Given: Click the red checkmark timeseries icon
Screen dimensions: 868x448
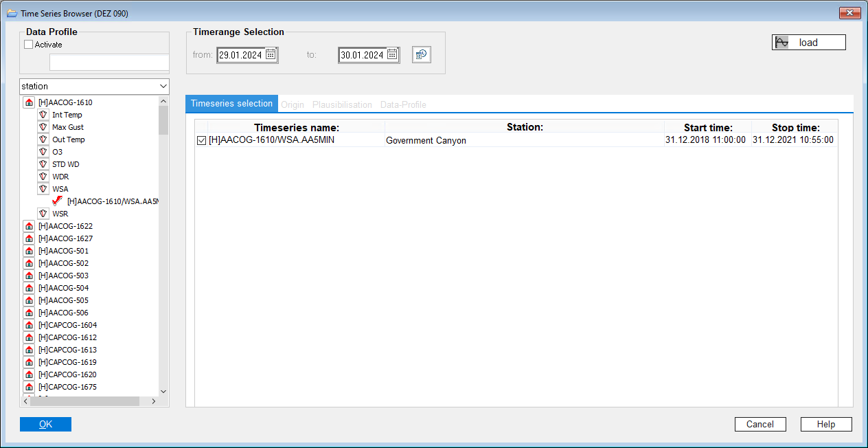Looking at the screenshot, I should [x=57, y=201].
